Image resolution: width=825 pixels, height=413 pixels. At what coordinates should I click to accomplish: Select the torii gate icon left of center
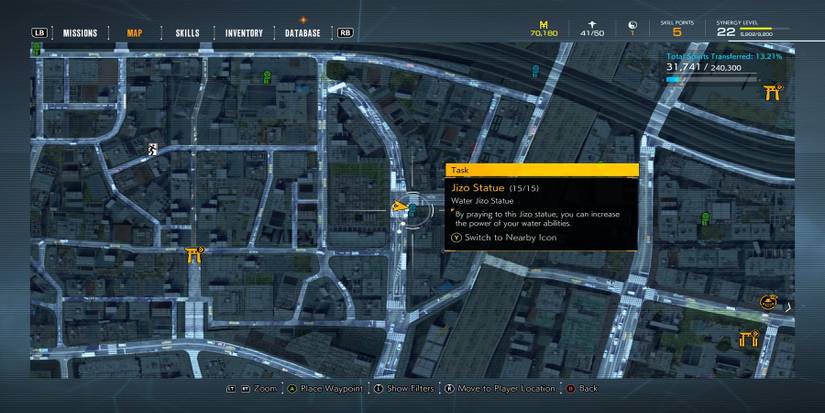coord(194,255)
